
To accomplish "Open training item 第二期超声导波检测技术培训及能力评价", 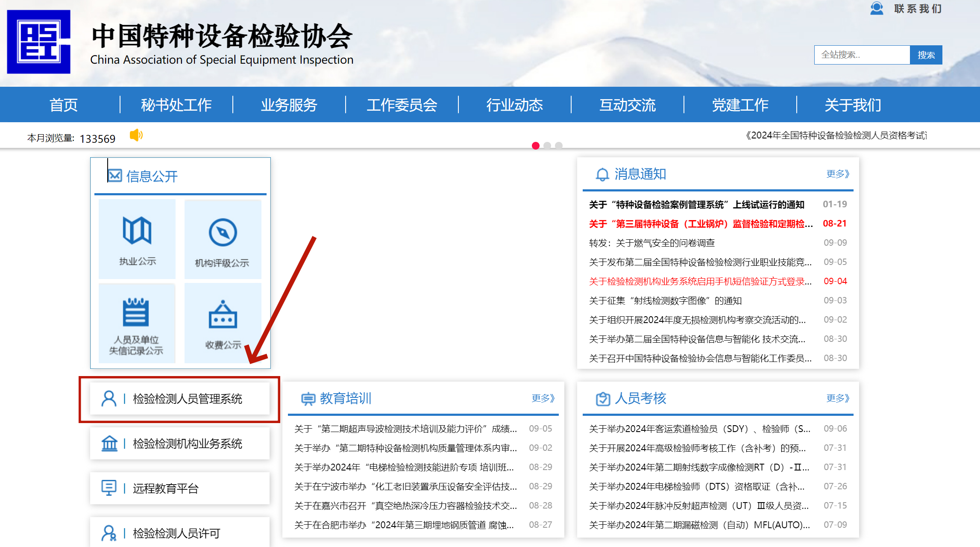I will pos(405,429).
